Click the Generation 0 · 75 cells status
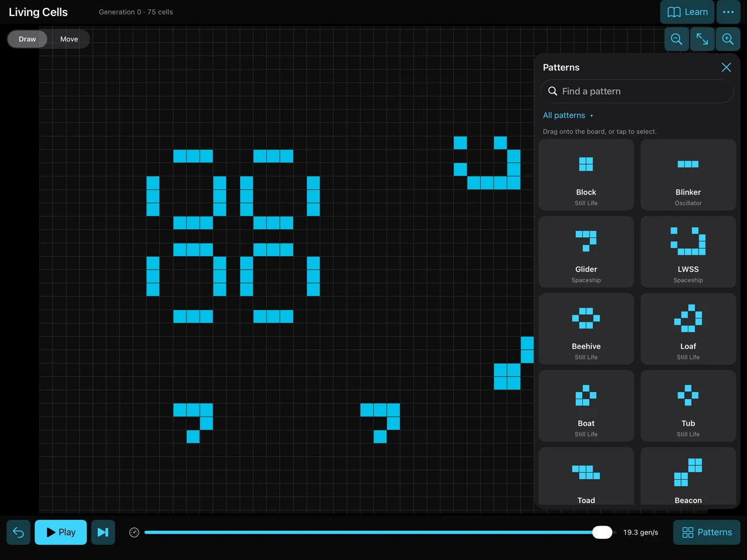 click(136, 12)
